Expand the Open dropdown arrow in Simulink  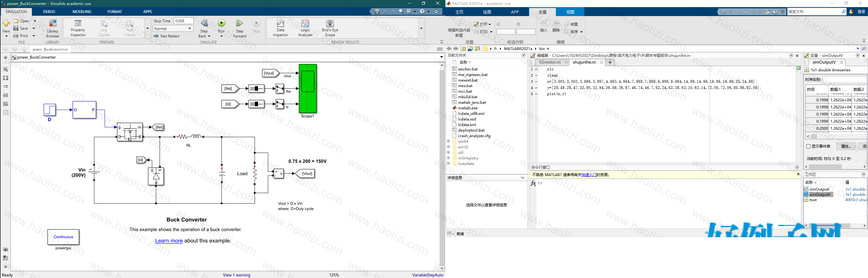35,21
